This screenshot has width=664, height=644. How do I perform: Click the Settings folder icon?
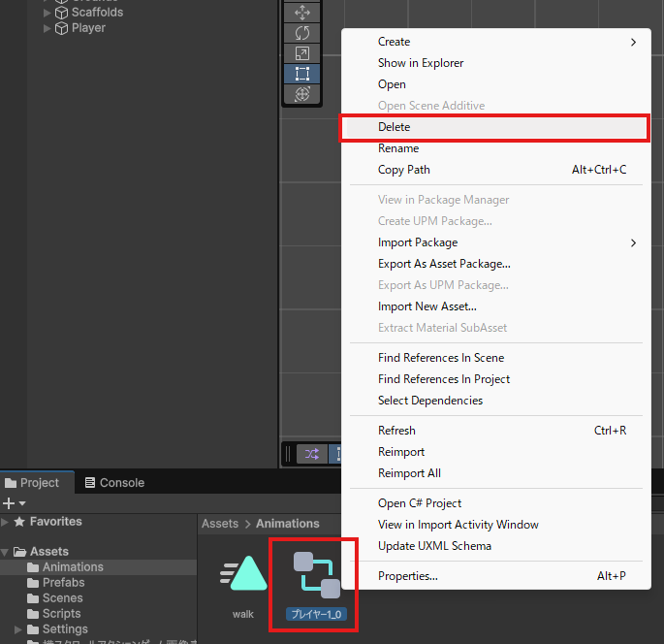tap(33, 629)
